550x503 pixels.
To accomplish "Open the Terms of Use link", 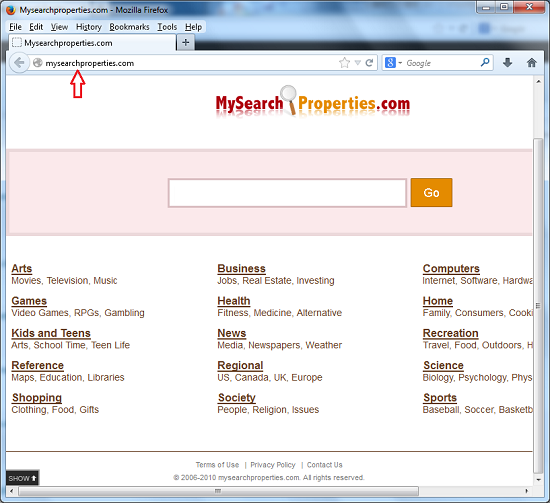I will pyautogui.click(x=217, y=465).
